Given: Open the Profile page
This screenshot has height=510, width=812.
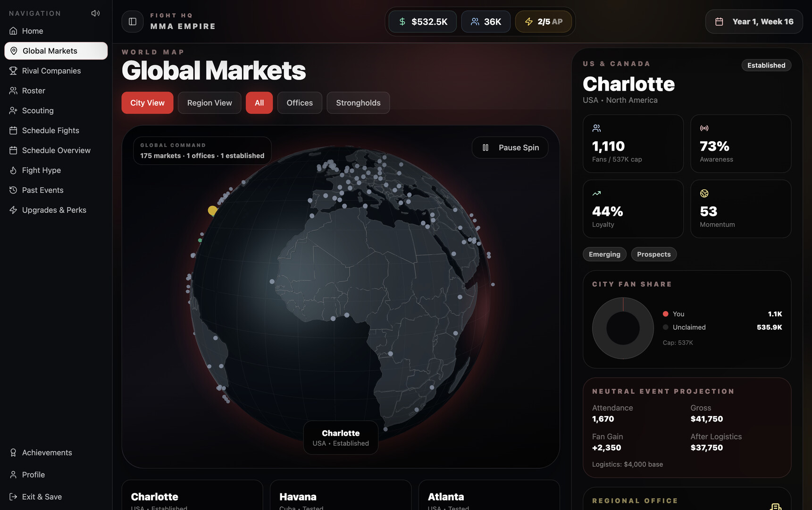Looking at the screenshot, I should point(56,475).
